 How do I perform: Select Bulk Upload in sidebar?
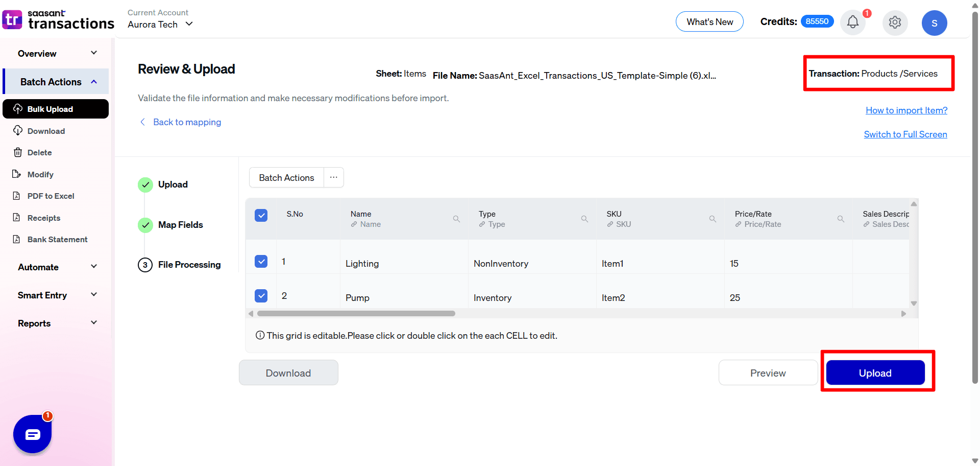point(56,109)
